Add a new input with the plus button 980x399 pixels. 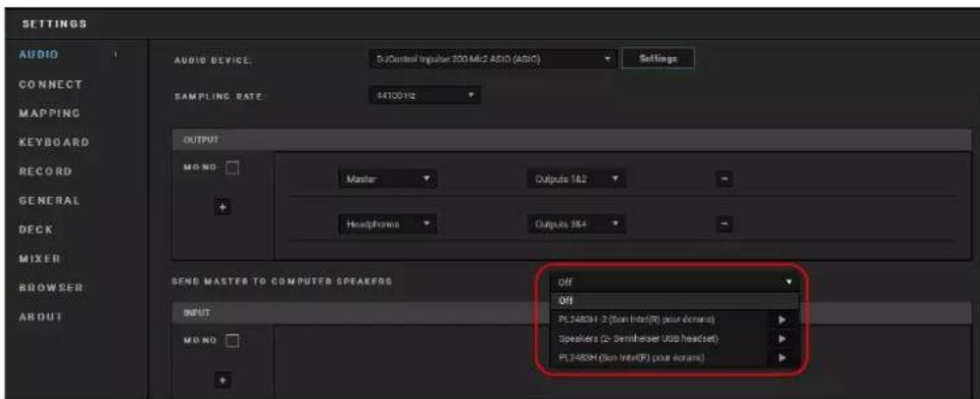(x=222, y=379)
